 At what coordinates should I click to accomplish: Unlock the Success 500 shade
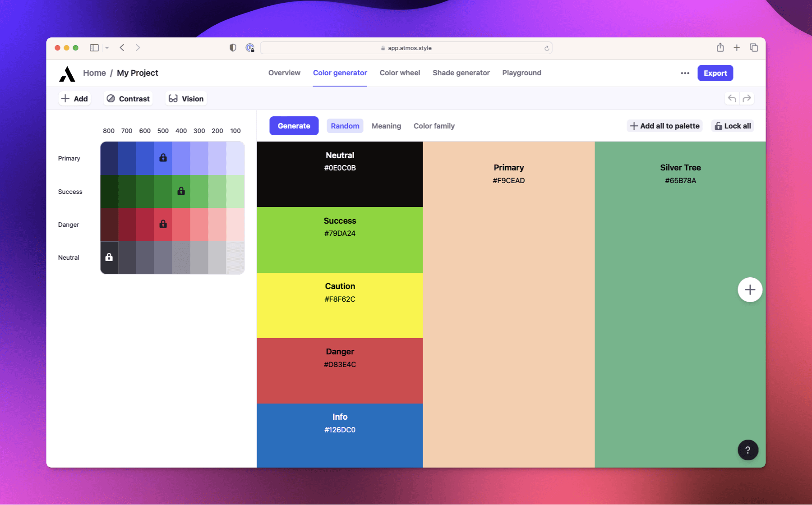pyautogui.click(x=181, y=191)
